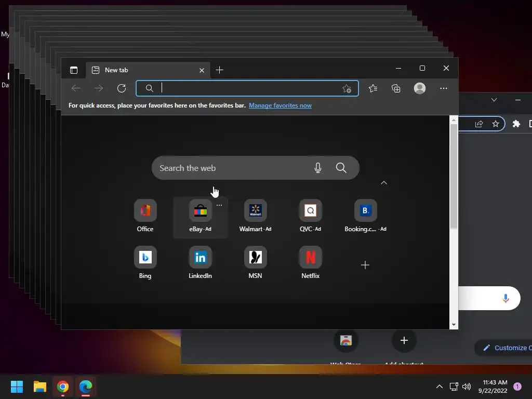Click scrollbar up arrow in Edge
532x399 pixels.
coord(454,120)
